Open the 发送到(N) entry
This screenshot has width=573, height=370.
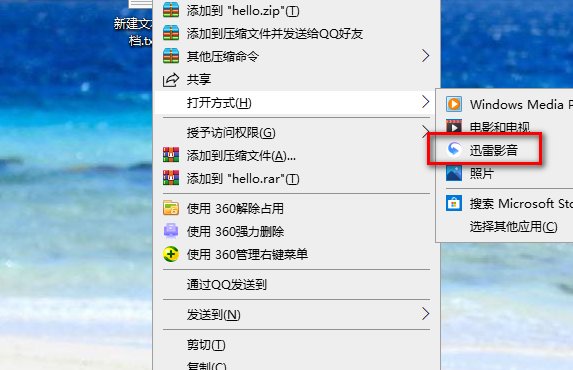(296, 314)
